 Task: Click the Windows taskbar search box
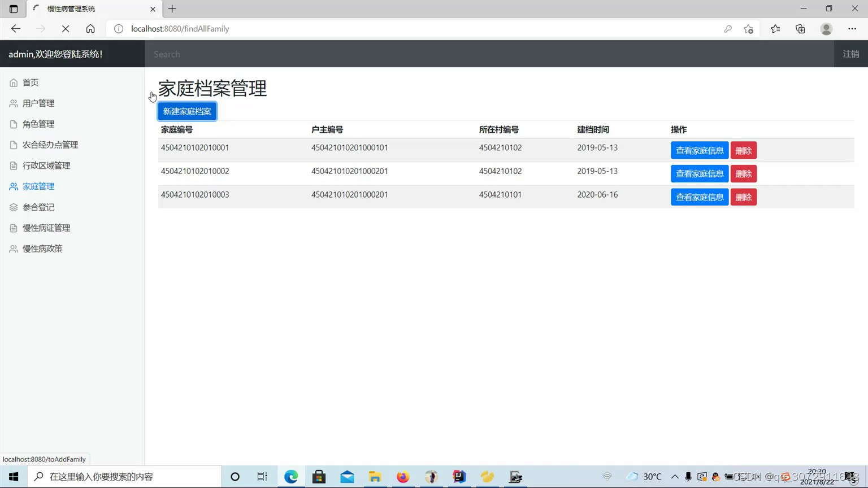coord(124,477)
